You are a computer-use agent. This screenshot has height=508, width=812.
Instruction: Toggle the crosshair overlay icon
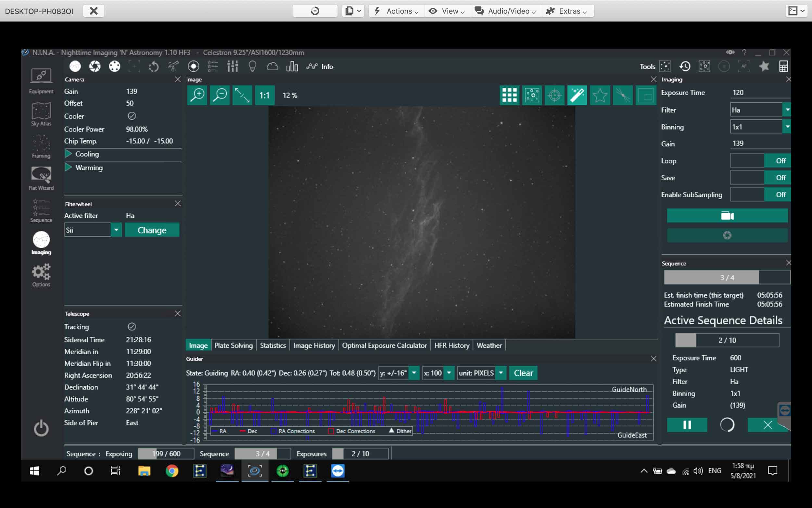[554, 96]
